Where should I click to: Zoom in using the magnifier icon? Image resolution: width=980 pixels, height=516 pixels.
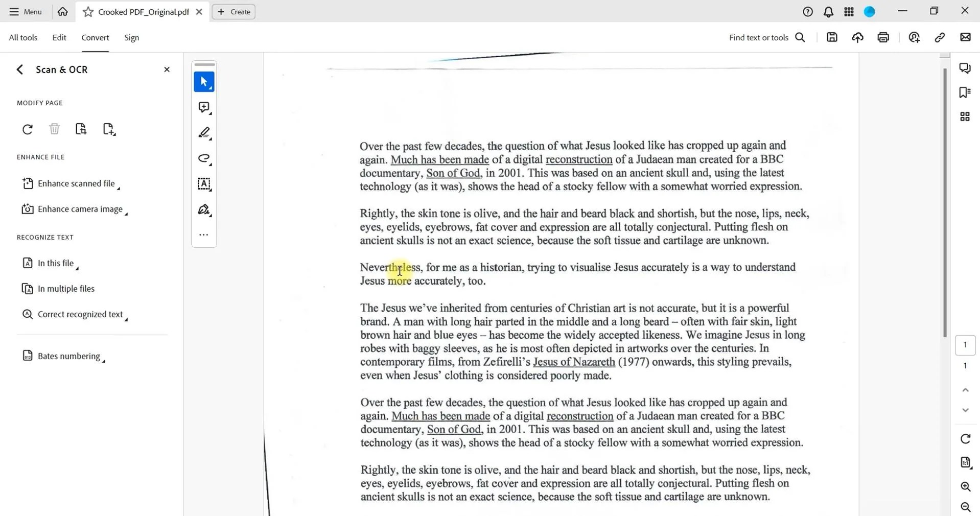point(966,486)
